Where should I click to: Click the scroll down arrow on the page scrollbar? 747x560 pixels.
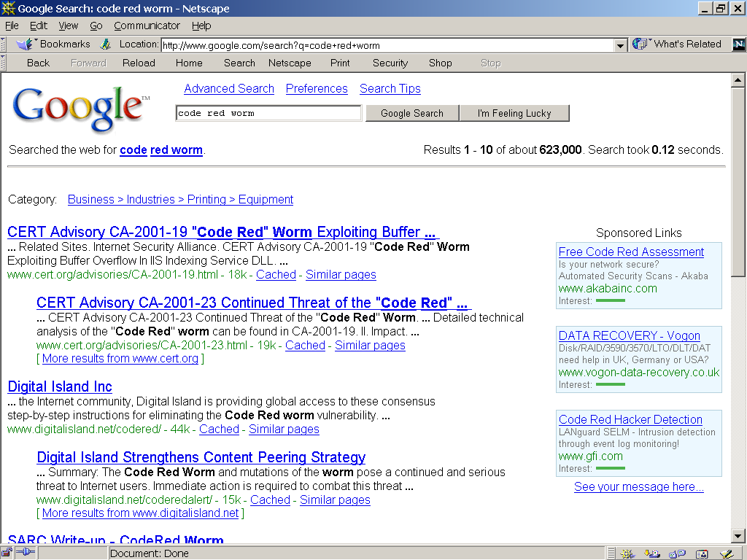738,535
